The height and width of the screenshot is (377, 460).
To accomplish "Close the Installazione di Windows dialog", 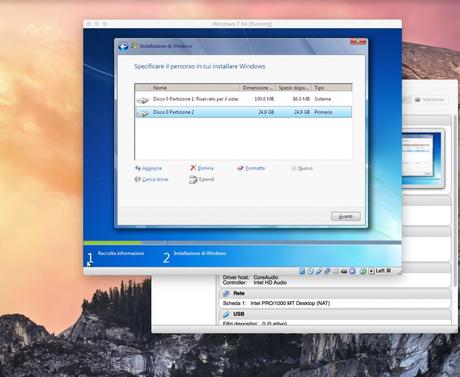I will (x=358, y=42).
